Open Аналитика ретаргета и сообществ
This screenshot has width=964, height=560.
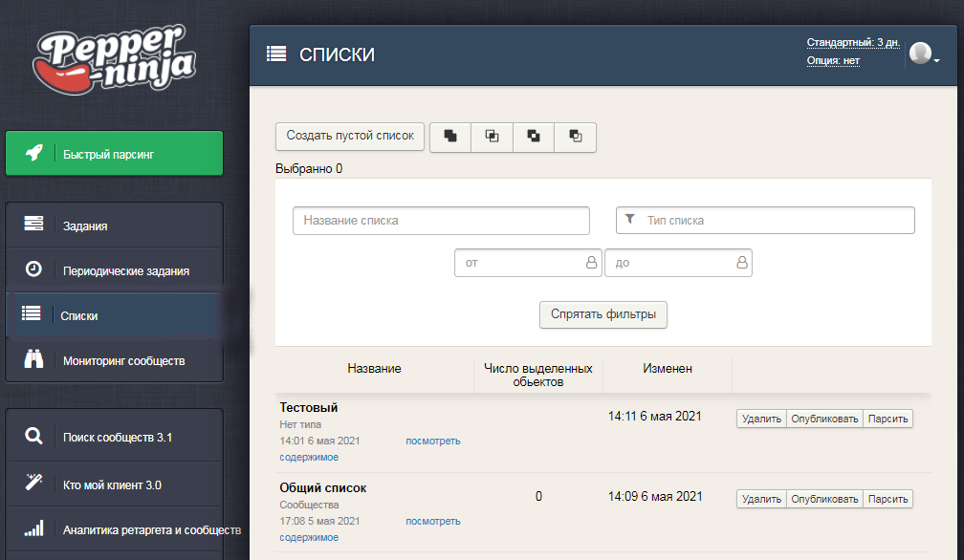click(x=123, y=529)
